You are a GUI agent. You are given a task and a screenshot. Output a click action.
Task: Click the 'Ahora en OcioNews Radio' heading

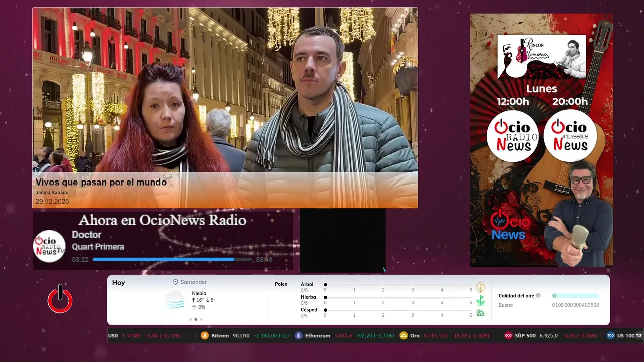(x=162, y=220)
